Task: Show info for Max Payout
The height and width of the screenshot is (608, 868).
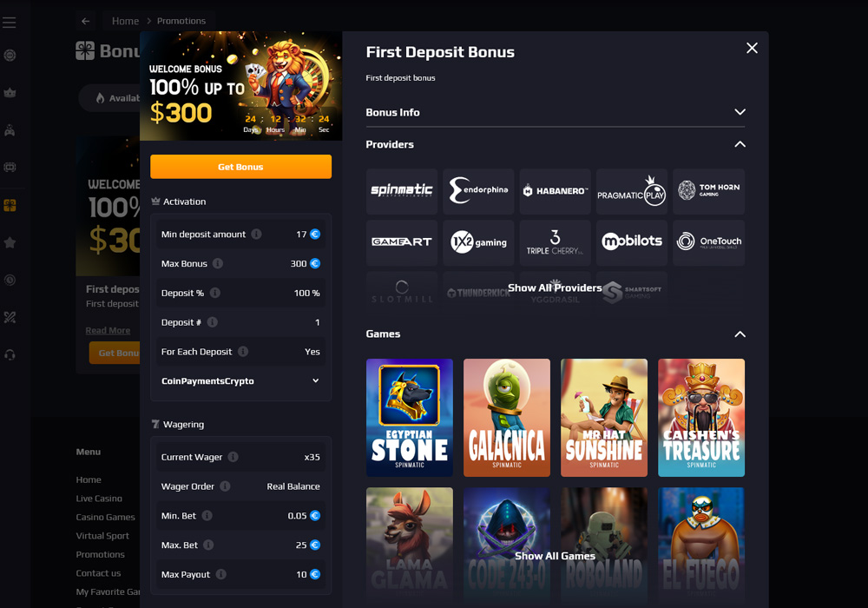Action: [x=220, y=574]
